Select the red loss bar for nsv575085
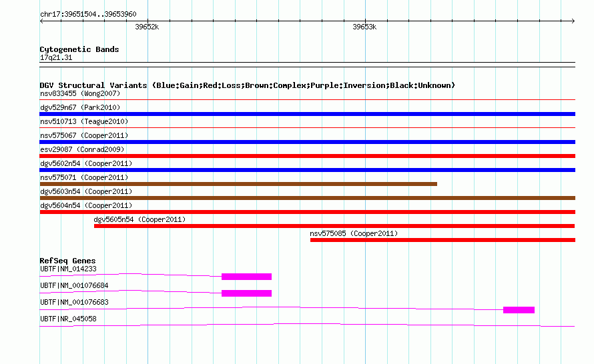Viewport: 594px width, 364px height. (442, 240)
